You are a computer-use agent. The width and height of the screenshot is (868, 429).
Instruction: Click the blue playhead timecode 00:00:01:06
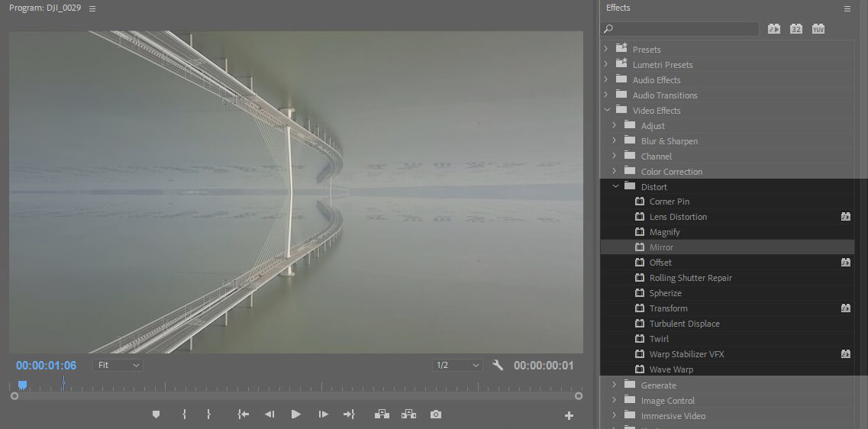tap(46, 366)
